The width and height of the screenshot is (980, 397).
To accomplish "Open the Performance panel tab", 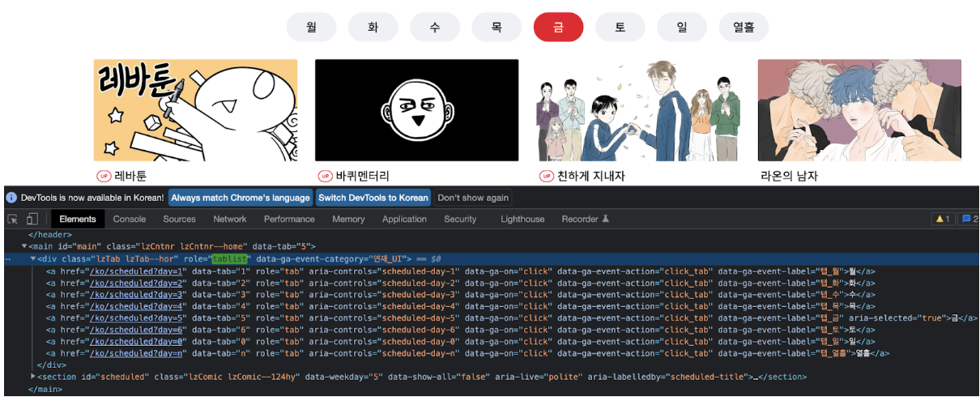I will pyautogui.click(x=289, y=219).
